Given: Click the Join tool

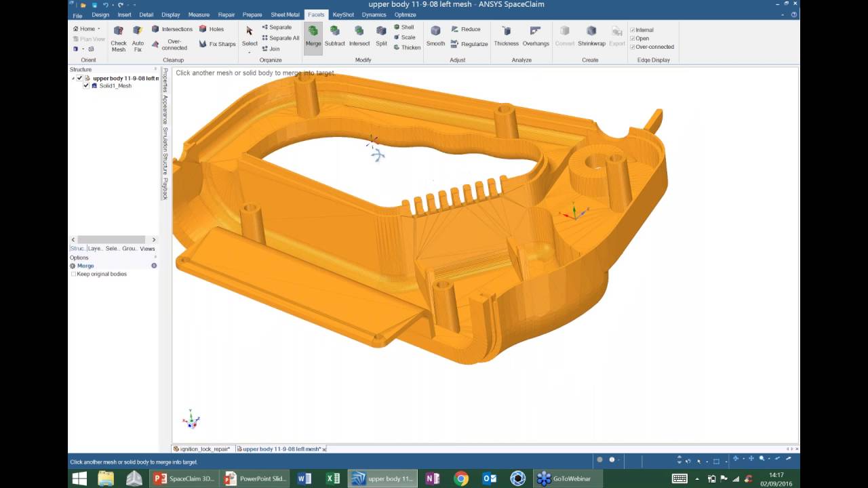Looking at the screenshot, I should click(x=270, y=49).
